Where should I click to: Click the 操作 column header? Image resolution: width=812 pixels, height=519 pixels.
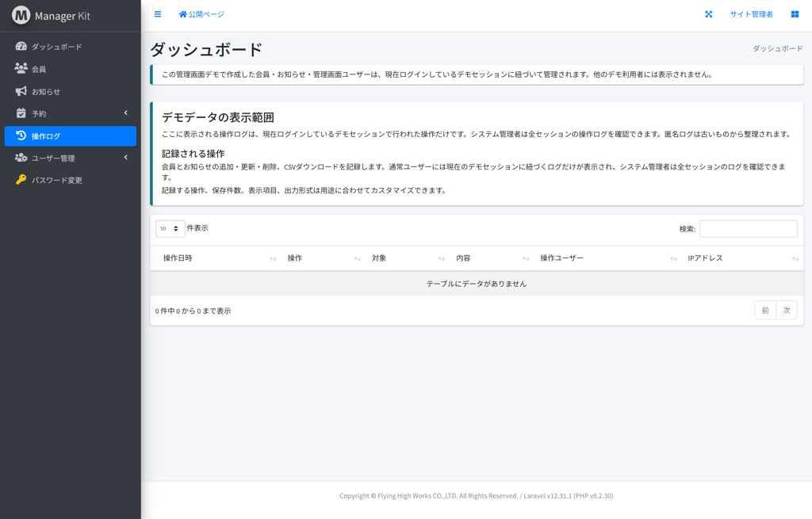tap(322, 258)
